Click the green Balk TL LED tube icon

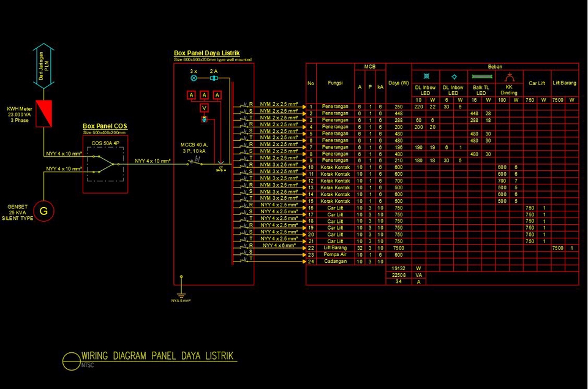[x=482, y=77]
